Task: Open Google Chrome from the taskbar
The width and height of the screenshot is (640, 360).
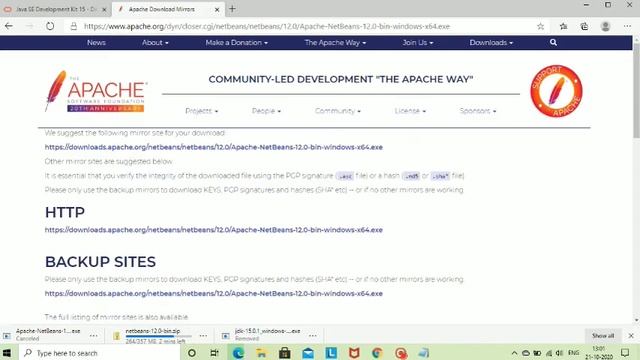Action: pos(377,353)
